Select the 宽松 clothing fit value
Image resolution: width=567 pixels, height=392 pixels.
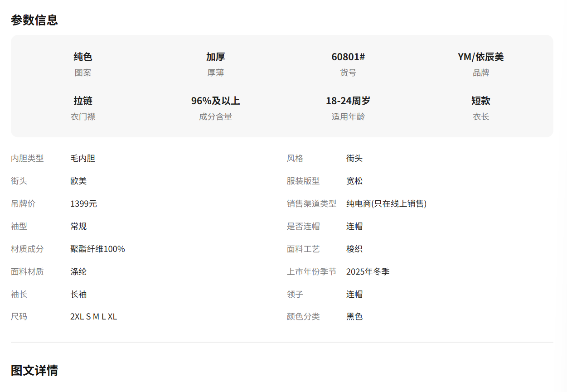tap(354, 181)
